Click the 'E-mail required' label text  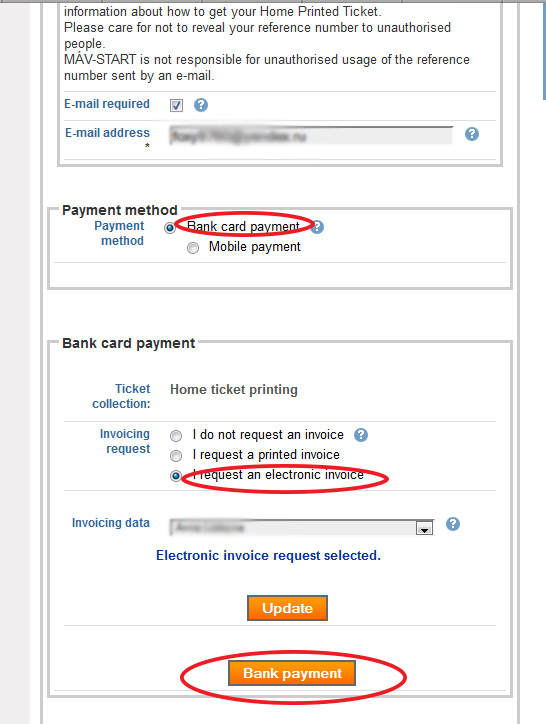(107, 104)
